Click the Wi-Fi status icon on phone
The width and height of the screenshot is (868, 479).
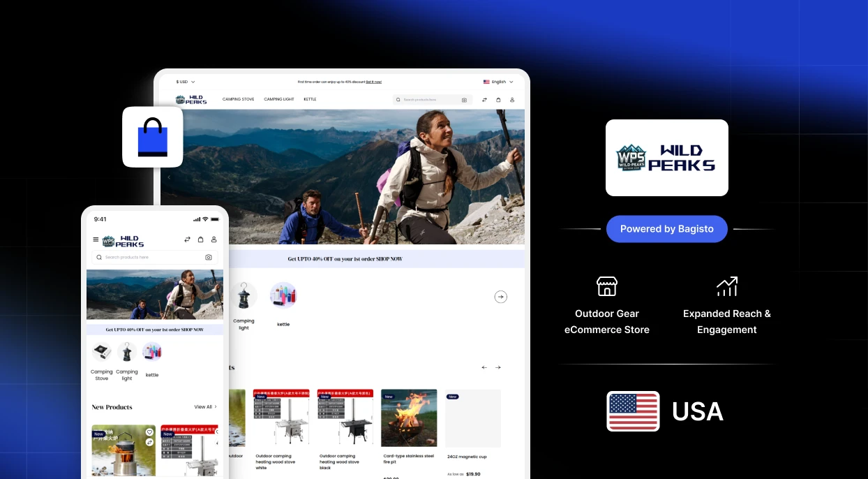(205, 219)
